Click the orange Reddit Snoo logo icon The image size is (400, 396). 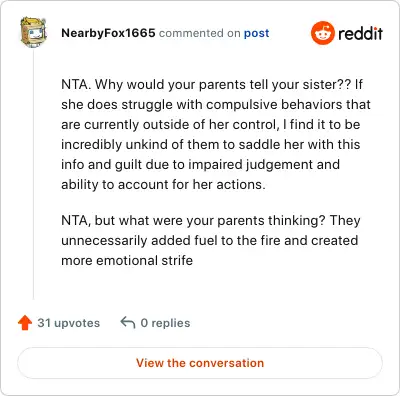pos(322,33)
